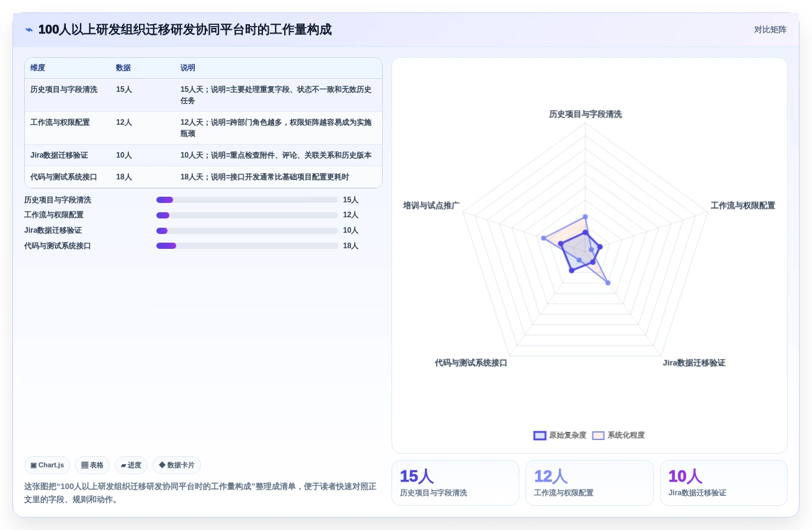Open the 12人 工作流与权限配置 data card
The width and height of the screenshot is (812, 530).
[x=589, y=483]
